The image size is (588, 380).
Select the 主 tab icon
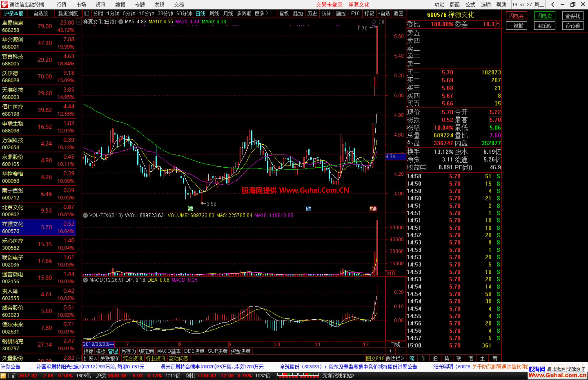pyautogui.click(x=483, y=358)
